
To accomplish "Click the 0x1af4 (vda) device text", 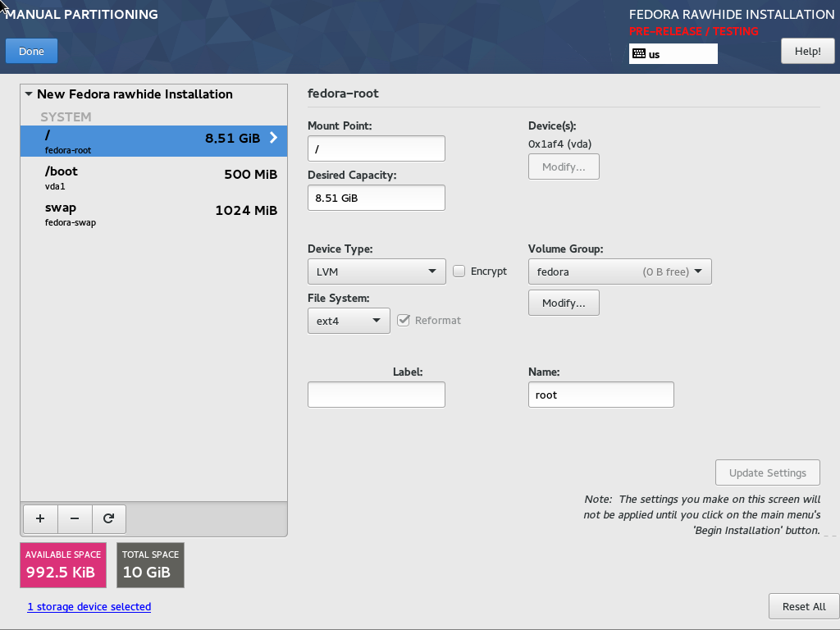I will 559,144.
